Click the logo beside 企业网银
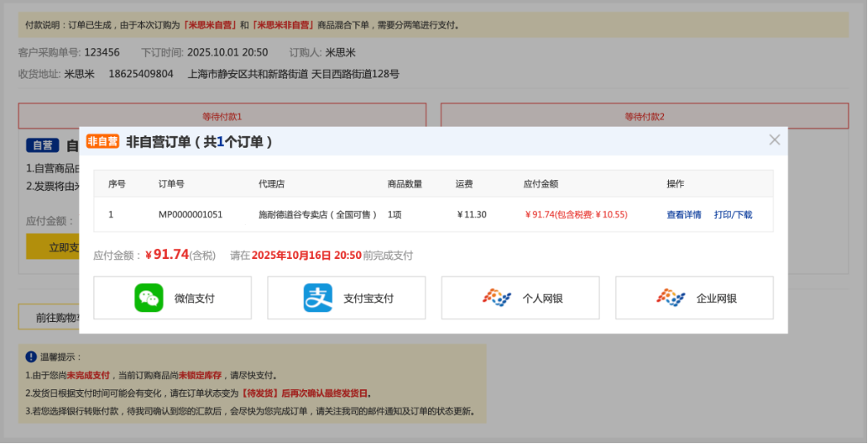Screen dimensions: 868x444 (x=671, y=298)
